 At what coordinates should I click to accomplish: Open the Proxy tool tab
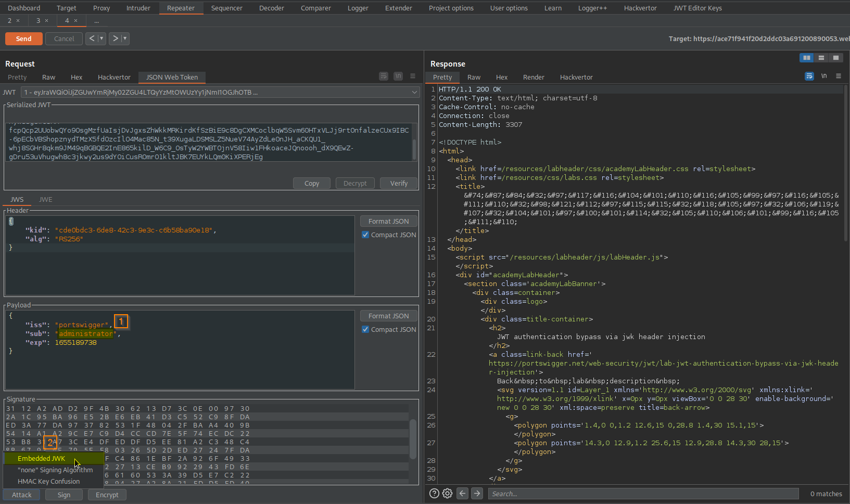click(x=102, y=8)
